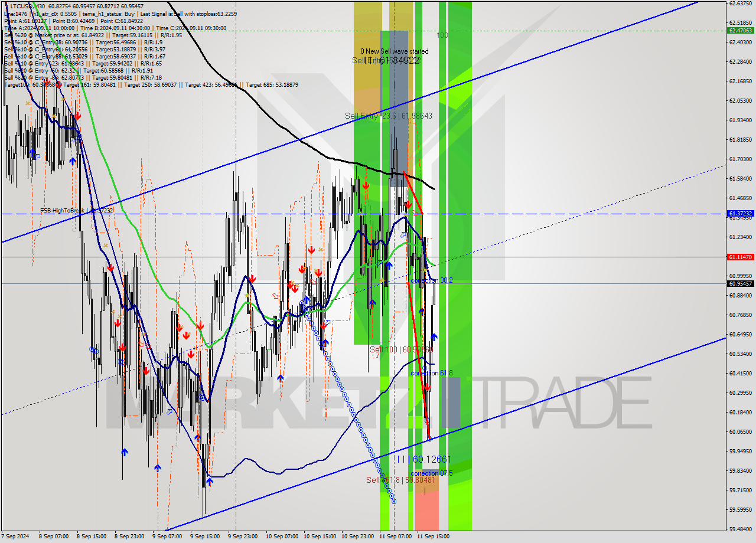The image size is (756, 543).
Task: Click the '9 Sep 15:00' time label
Action: click(205, 537)
